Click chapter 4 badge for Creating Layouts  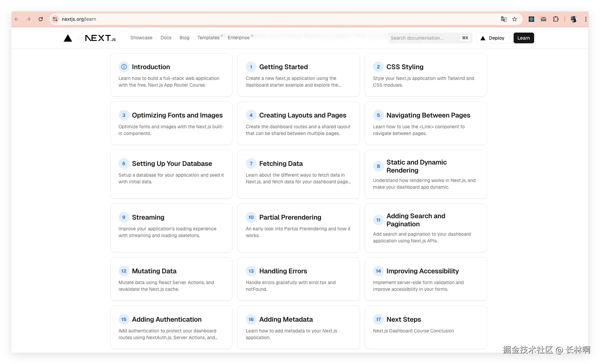[x=251, y=115]
